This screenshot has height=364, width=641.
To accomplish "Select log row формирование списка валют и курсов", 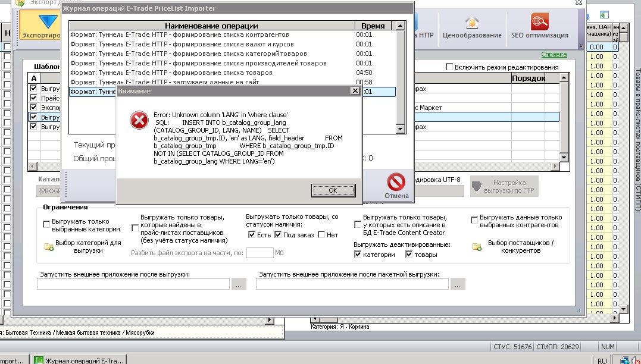I will coord(232,44).
